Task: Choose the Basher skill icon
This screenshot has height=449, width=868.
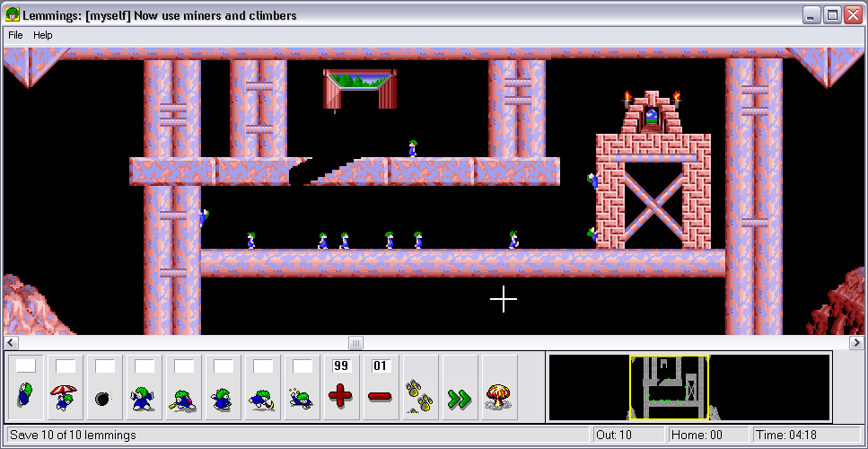Action: click(x=223, y=388)
